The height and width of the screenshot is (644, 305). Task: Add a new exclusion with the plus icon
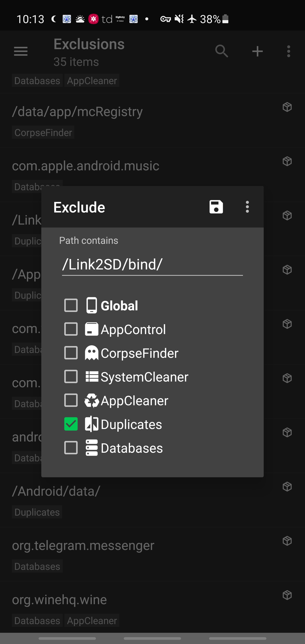tap(257, 51)
